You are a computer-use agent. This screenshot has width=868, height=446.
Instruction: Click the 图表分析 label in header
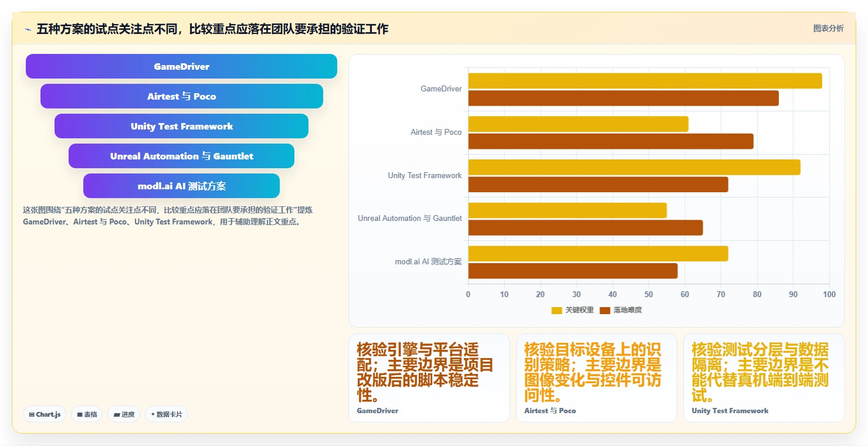[x=828, y=28]
